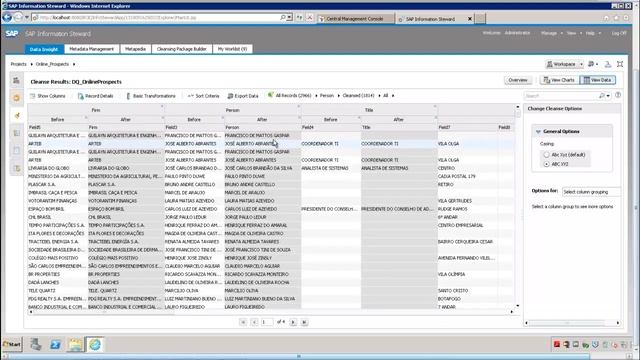640x360 pixels.
Task: Open the Manage menu
Action: tap(551, 33)
